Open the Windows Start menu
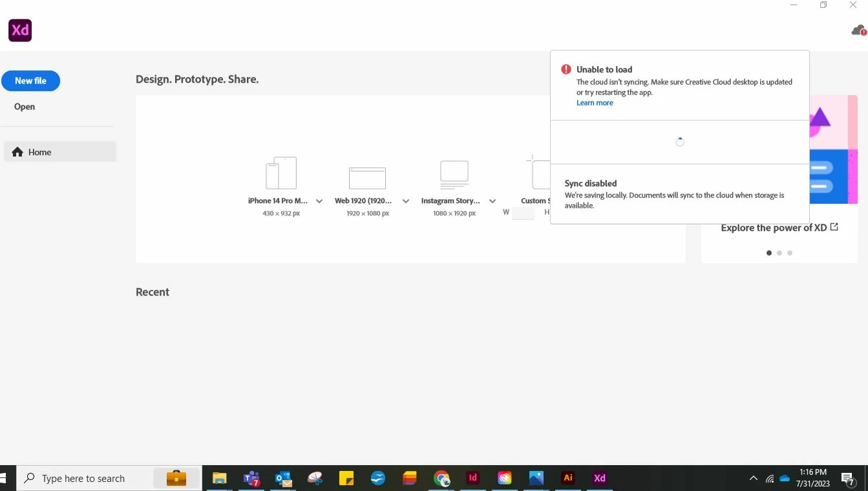This screenshot has width=868, height=491. coord(3,478)
